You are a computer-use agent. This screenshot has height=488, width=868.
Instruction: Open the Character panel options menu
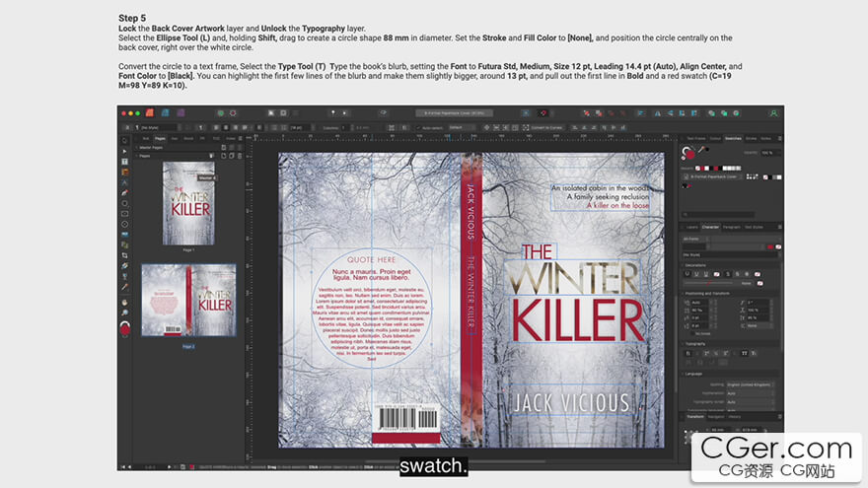[x=779, y=227]
